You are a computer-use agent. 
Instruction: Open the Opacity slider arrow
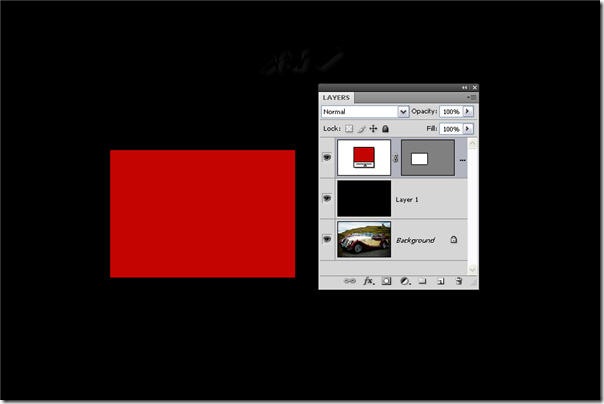tap(468, 111)
